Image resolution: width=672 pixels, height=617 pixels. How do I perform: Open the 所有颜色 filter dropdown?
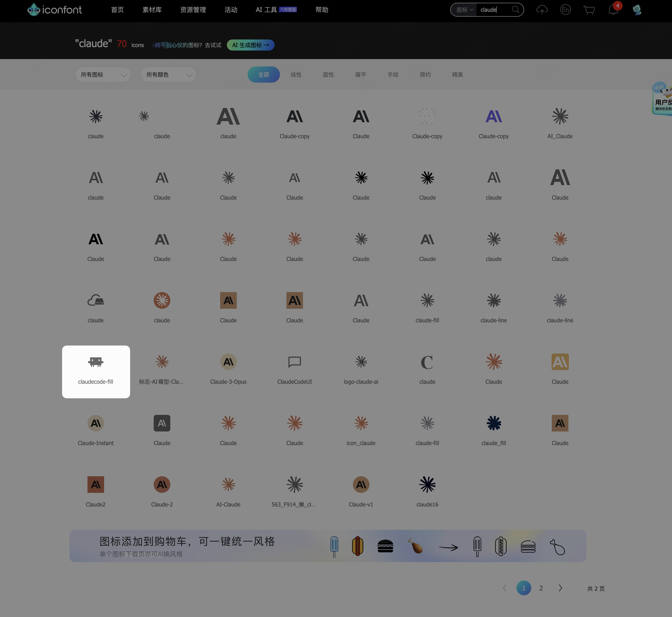point(168,75)
